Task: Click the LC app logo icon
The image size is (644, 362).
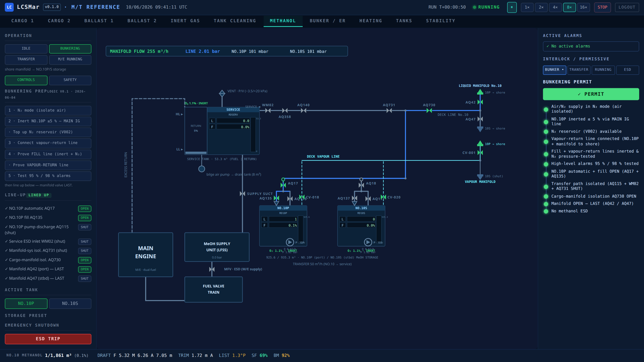Action: tap(9, 7)
